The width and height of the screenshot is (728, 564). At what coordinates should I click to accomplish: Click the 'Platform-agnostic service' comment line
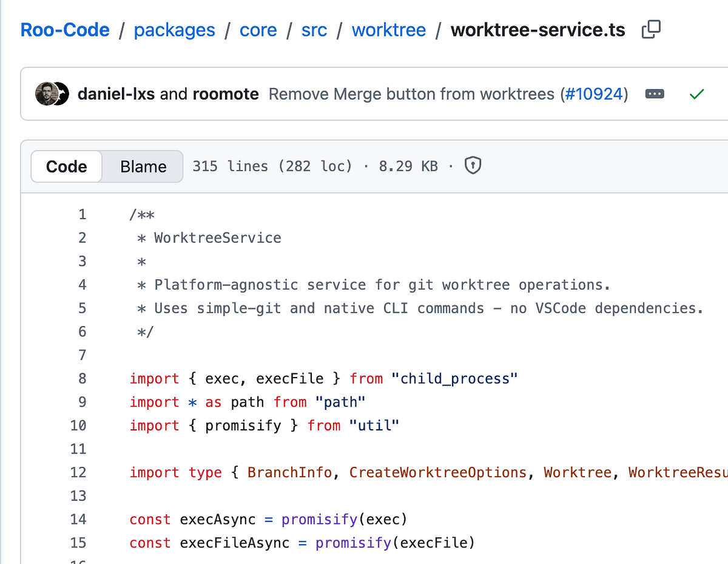[x=374, y=285]
